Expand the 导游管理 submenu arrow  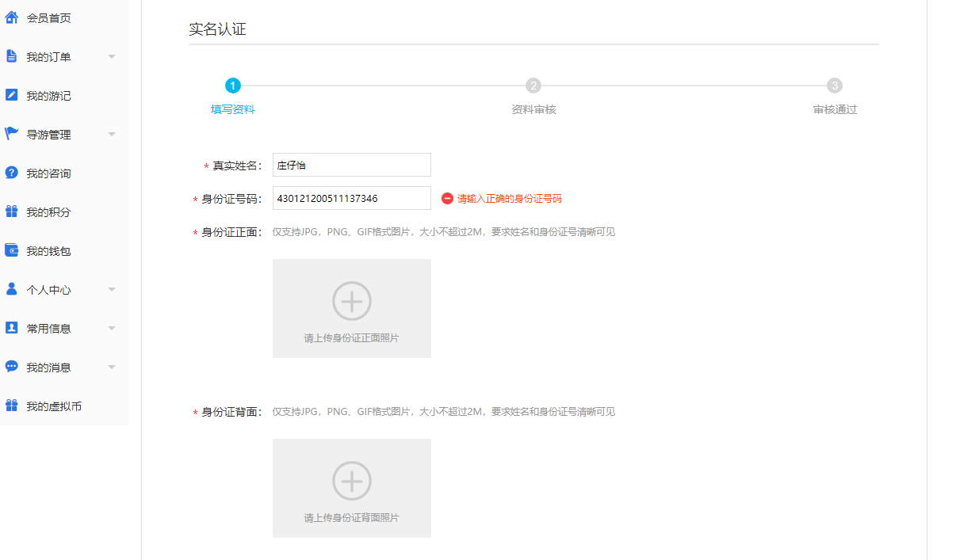112,135
